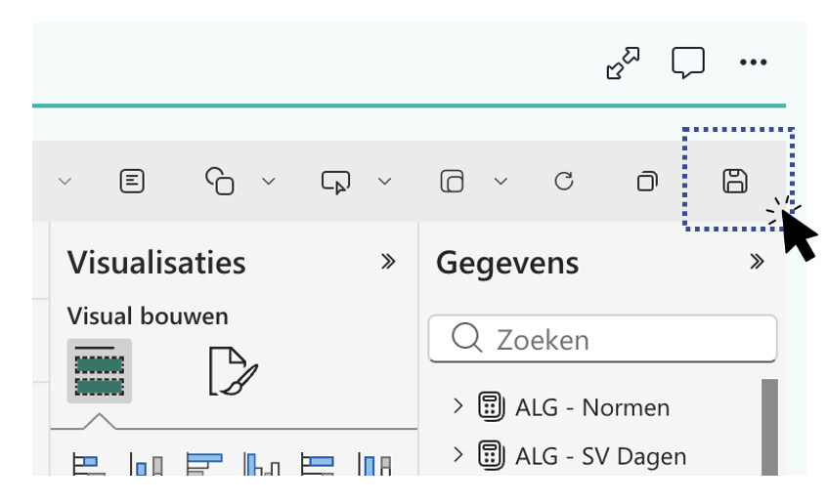Collapse the Gegevens pane
Screen dimensions: 827x504
(756, 262)
